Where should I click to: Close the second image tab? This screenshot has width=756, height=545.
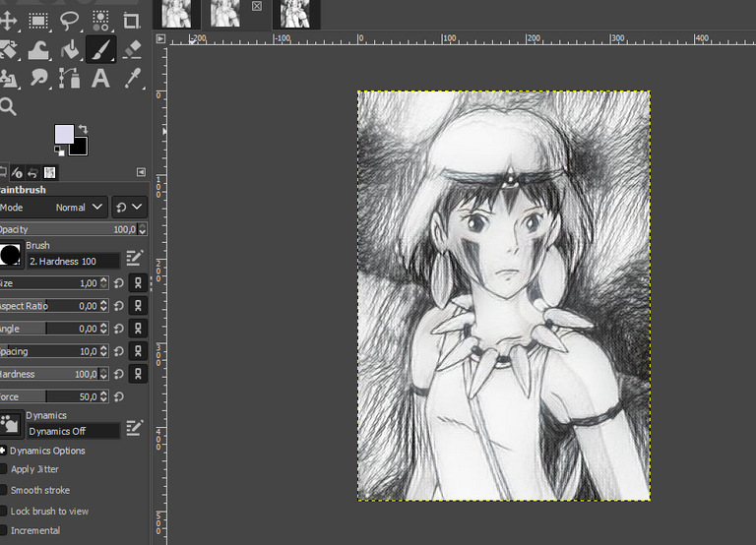click(x=257, y=6)
